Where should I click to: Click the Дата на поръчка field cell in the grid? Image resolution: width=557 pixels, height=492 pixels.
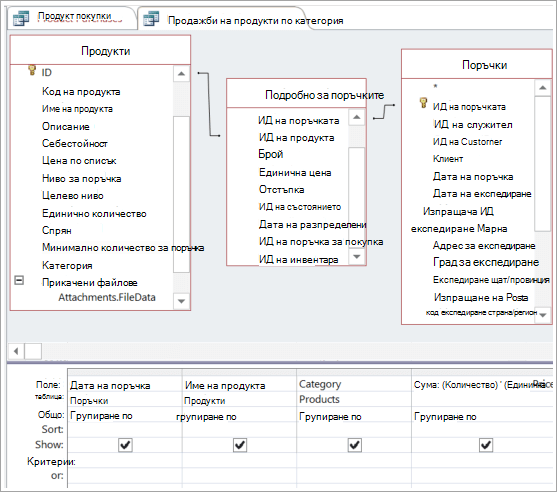pos(125,385)
